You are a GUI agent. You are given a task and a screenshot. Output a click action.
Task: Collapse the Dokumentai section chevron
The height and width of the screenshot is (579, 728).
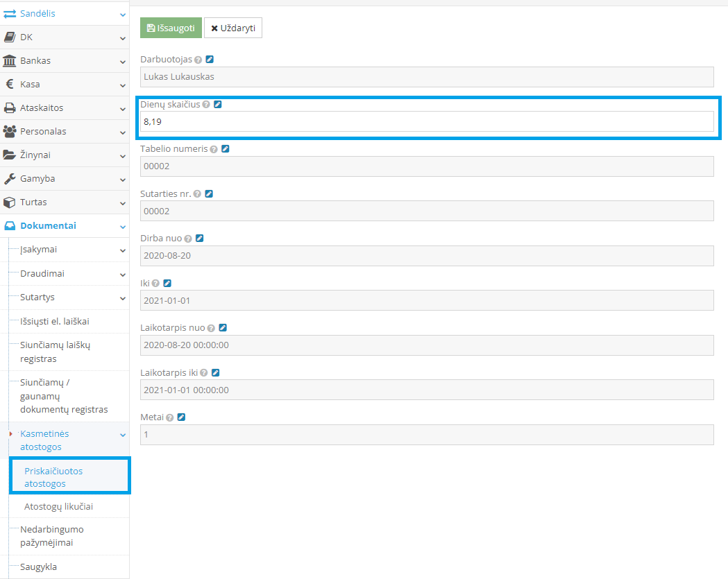pos(123,226)
